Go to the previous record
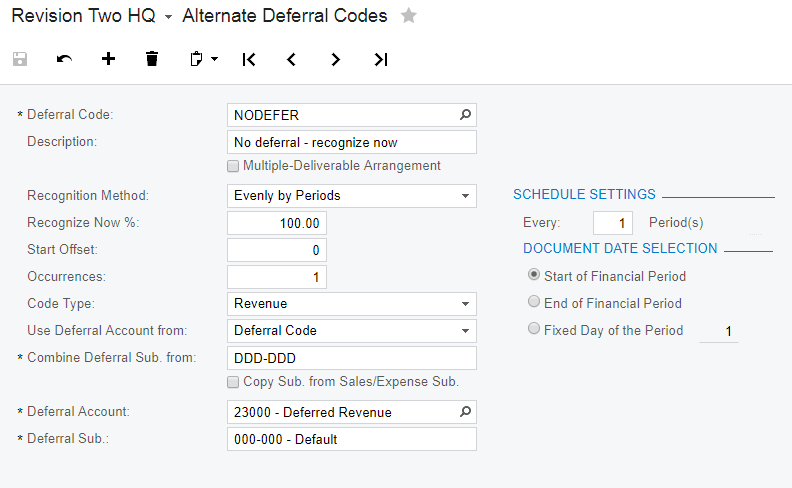 pos(291,59)
